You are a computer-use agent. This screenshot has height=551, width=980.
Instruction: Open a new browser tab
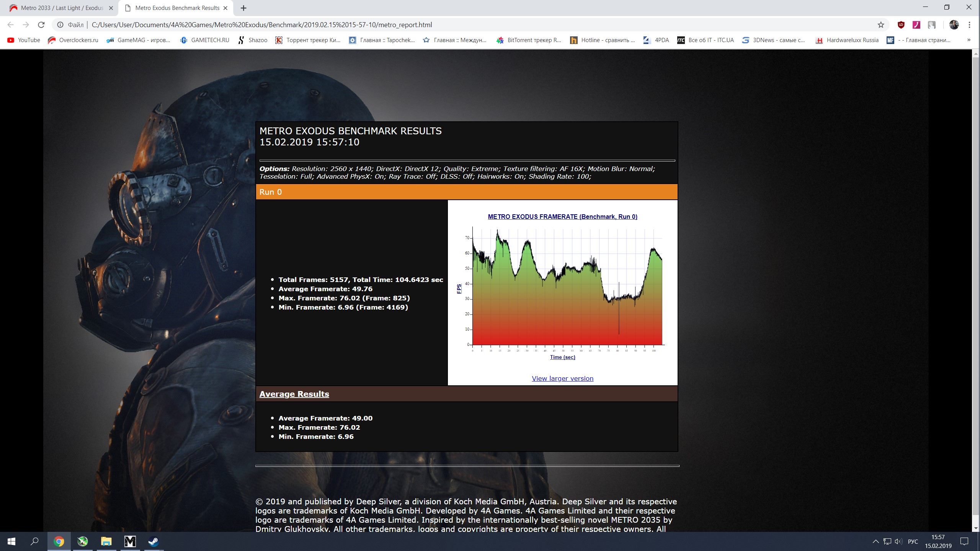[243, 8]
